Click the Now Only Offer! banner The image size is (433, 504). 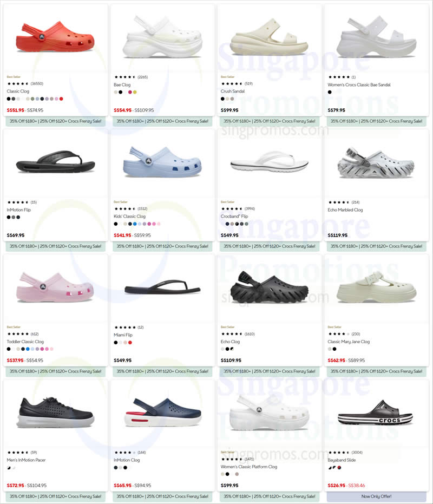(376, 496)
